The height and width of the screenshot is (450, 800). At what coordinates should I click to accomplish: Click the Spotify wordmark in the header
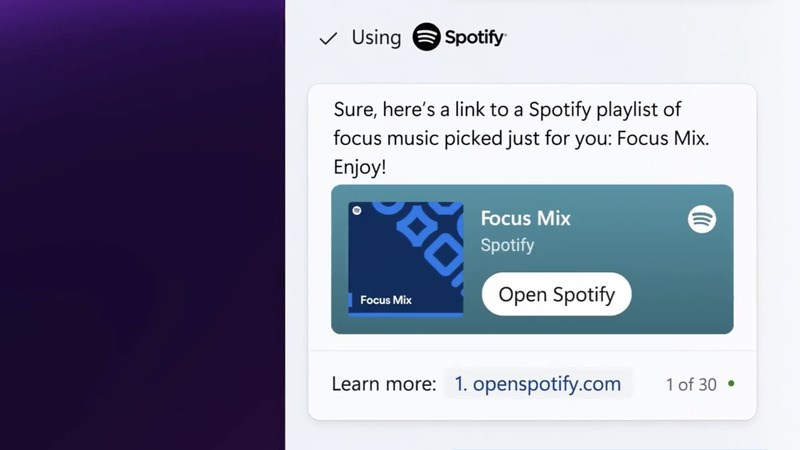[476, 38]
